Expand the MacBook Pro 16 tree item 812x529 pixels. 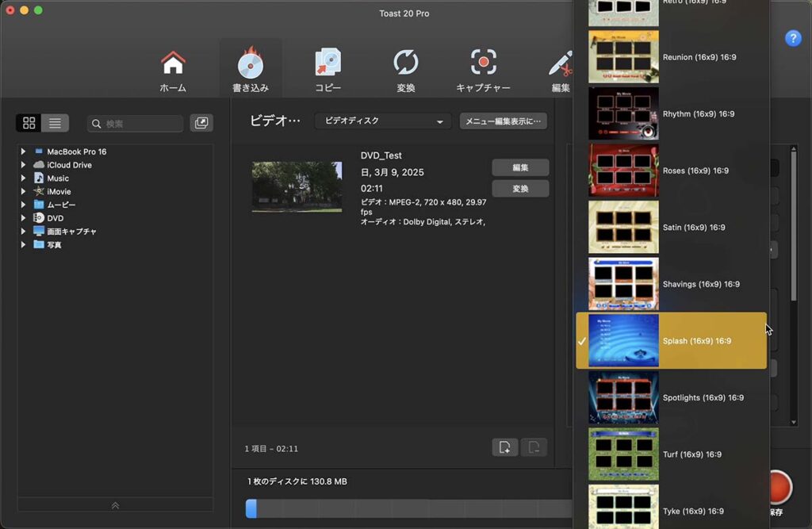[x=23, y=151]
